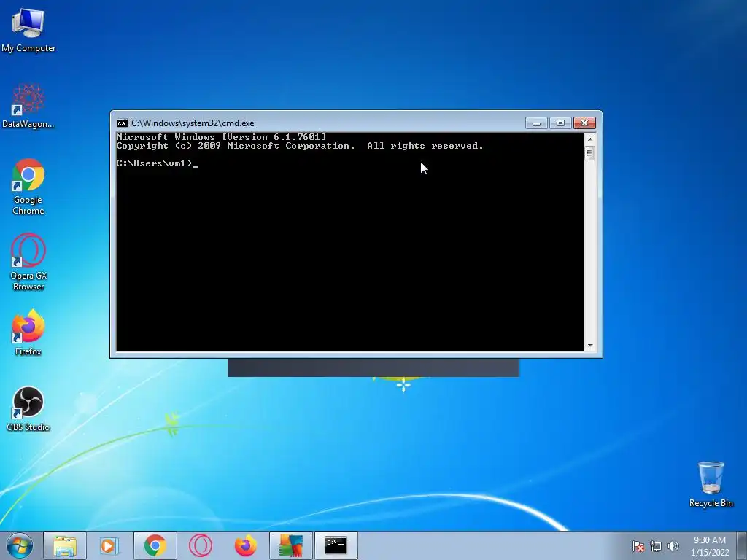Open the Action Center flag tray icon

638,546
